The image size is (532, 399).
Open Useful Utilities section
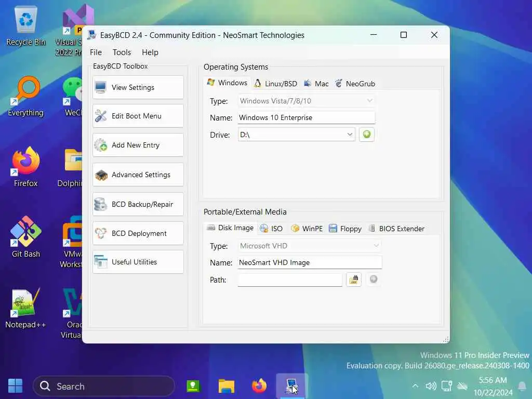(138, 262)
